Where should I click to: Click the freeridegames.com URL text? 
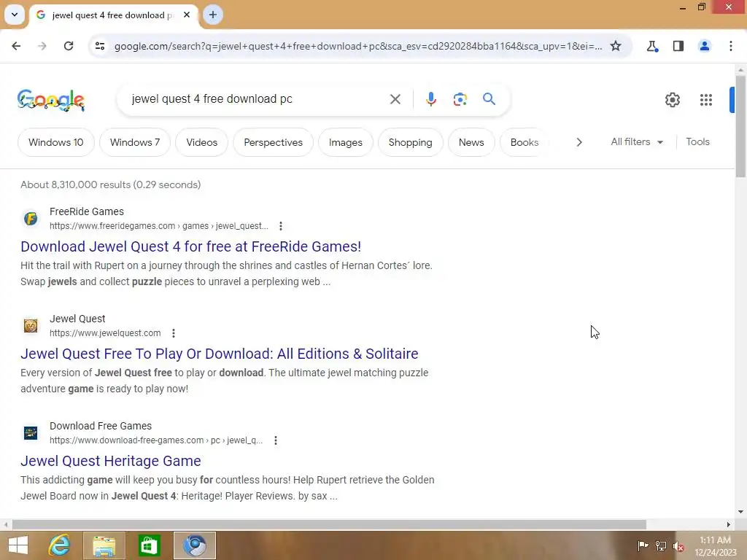pos(158,226)
